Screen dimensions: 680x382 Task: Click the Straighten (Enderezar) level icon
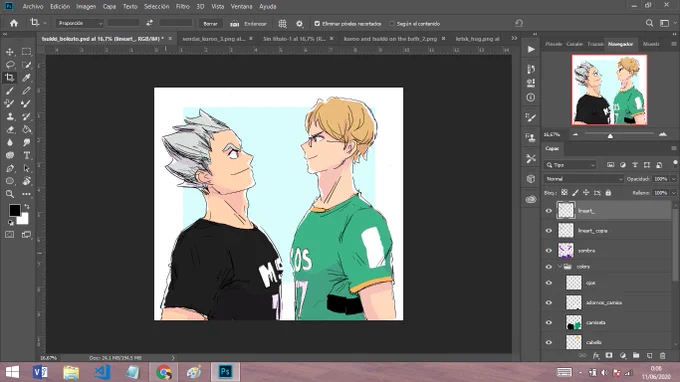[x=235, y=24]
